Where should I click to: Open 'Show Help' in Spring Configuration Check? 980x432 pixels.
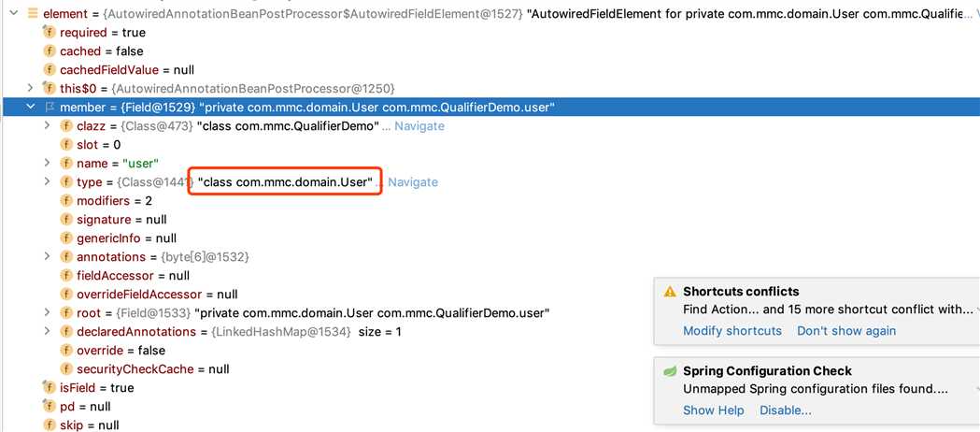714,410
